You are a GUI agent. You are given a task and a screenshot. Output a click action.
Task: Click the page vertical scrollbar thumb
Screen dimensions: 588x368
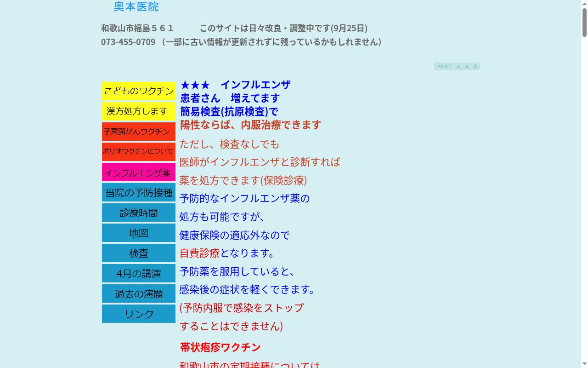(x=584, y=22)
